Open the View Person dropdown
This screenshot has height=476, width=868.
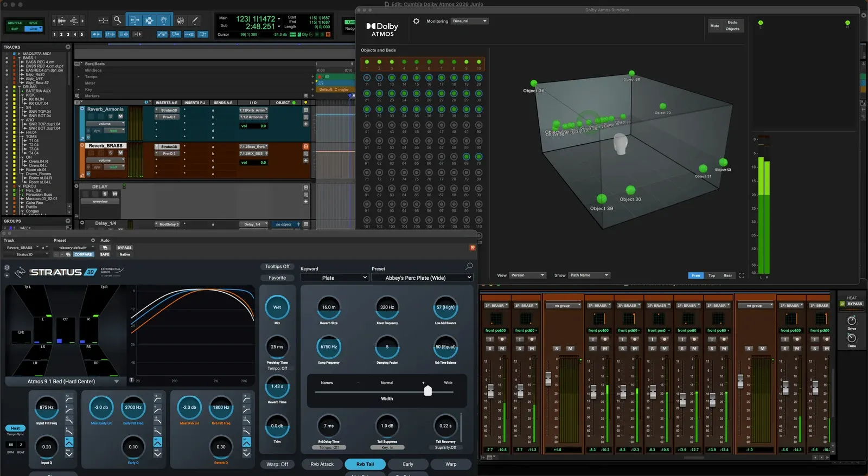point(528,275)
